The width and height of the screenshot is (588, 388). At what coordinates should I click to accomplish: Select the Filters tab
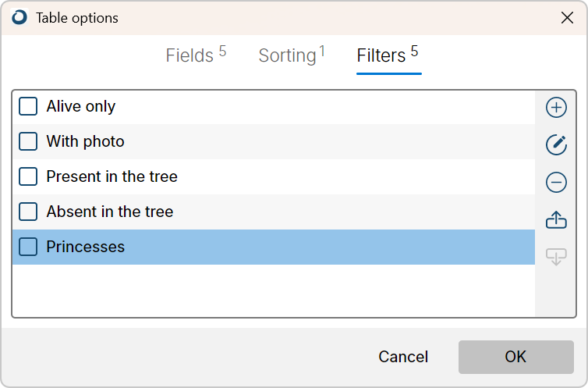388,55
